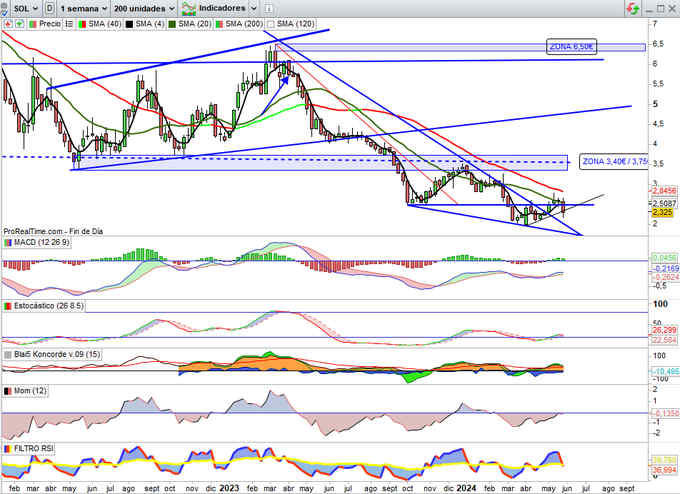The height and width of the screenshot is (494, 680).
Task: Select the SMA (40) legend label
Action: (x=104, y=24)
